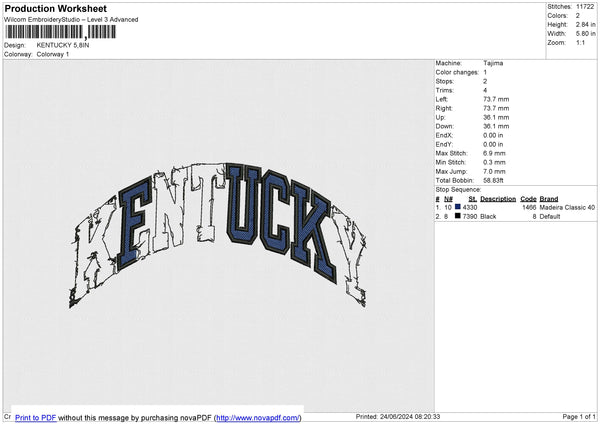600x424 pixels.
Task: Click the blue swatch for thread 4330
Action: click(458, 207)
